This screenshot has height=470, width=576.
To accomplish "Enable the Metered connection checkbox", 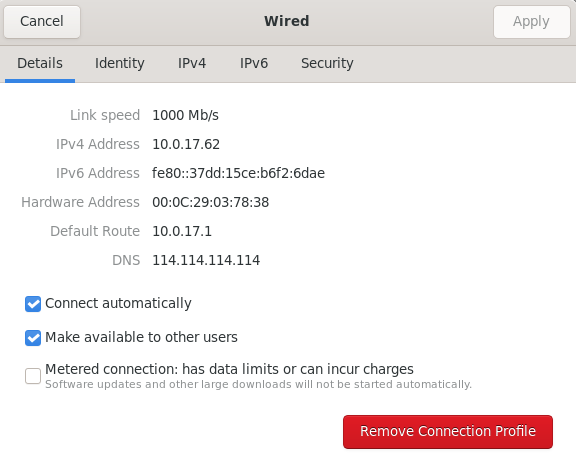I will pos(33,376).
